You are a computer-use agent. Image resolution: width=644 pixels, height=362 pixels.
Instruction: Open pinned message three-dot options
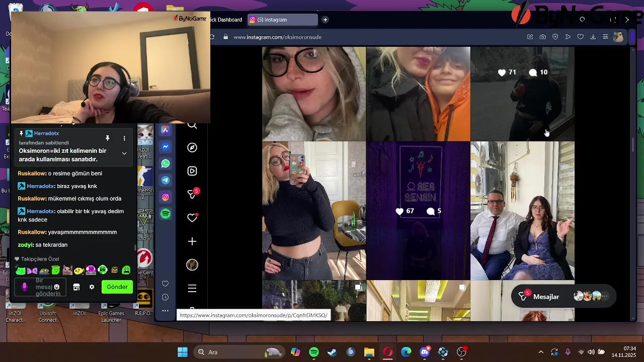coord(124,138)
